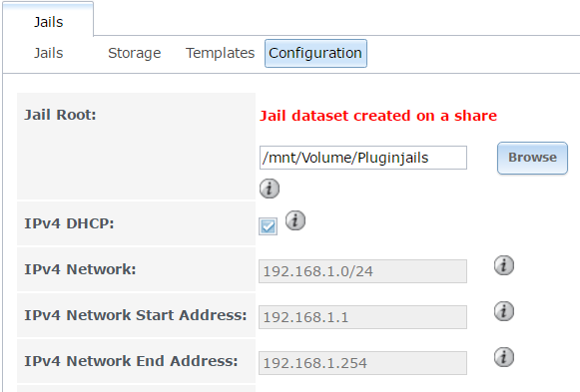Click the info icon beside IPv4 DHCP checkbox

(295, 220)
